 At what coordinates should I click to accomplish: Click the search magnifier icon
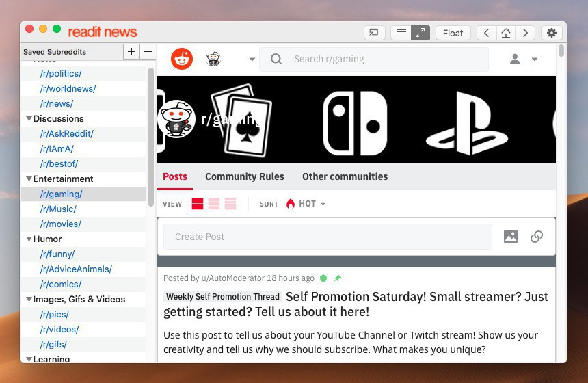276,59
